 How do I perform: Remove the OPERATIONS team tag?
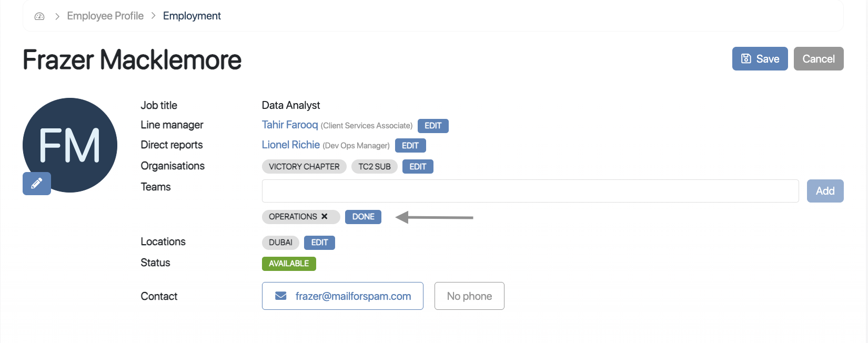[325, 216]
